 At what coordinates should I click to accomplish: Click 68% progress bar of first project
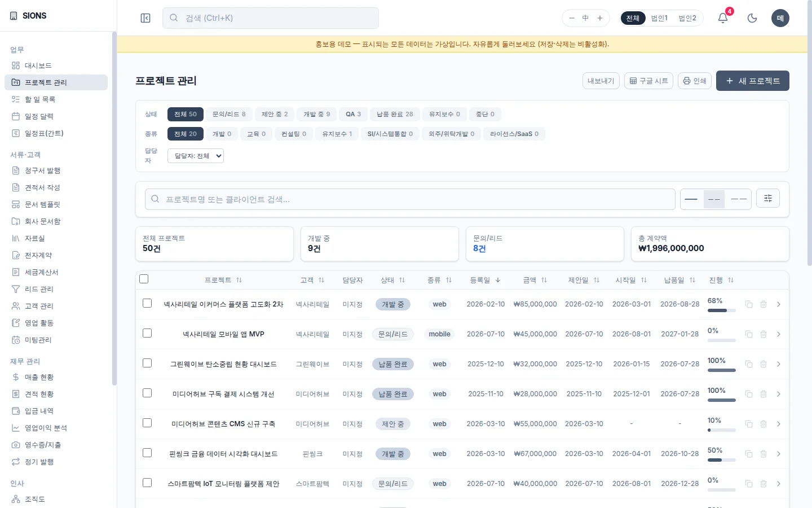pyautogui.click(x=722, y=310)
